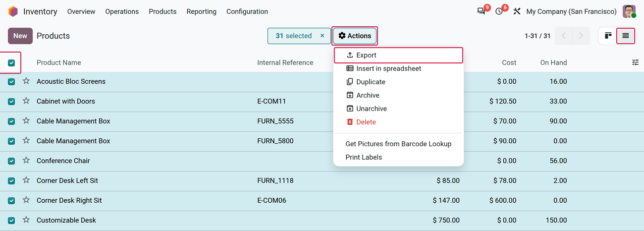The image size is (644, 231).
Task: Favorite Acoustic Bloc Screens star
Action: pos(26,81)
